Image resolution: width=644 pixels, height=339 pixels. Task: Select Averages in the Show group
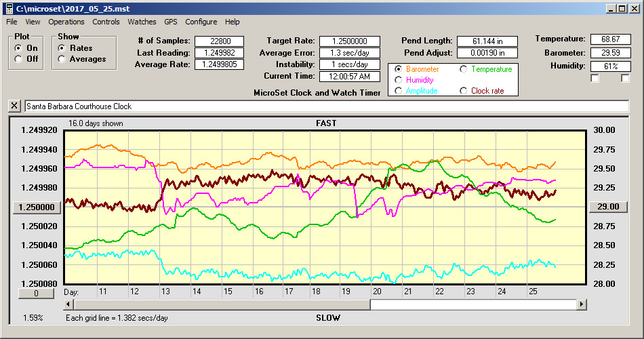pyautogui.click(x=62, y=59)
